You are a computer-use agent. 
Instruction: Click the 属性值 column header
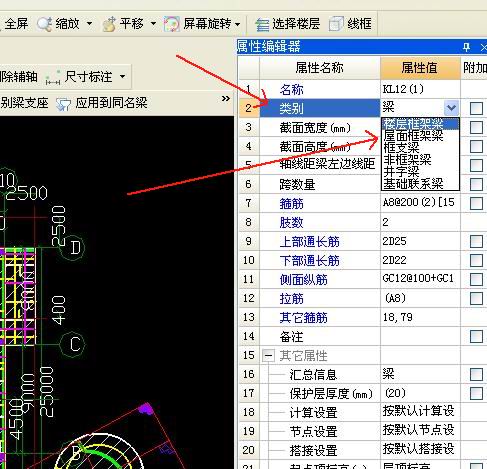[420, 68]
